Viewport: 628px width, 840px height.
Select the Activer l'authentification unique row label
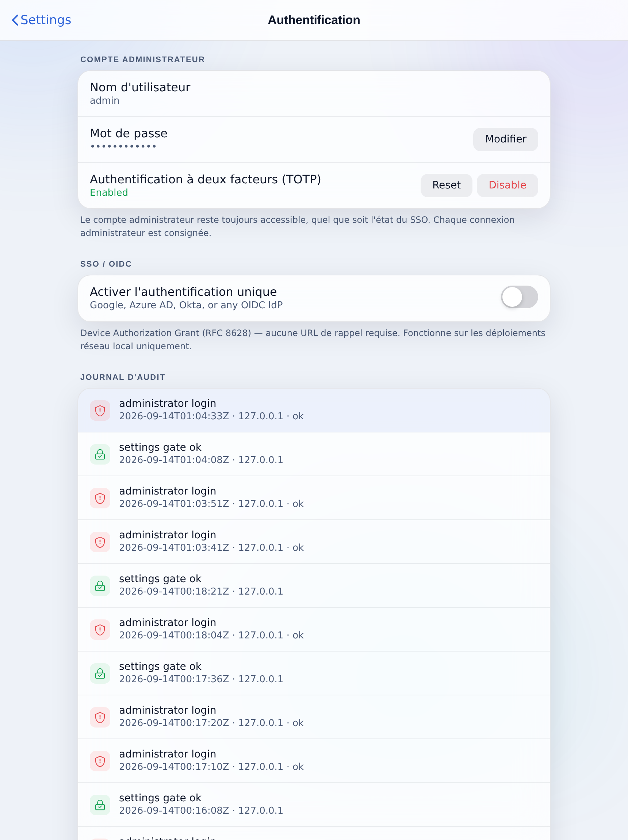point(183,292)
